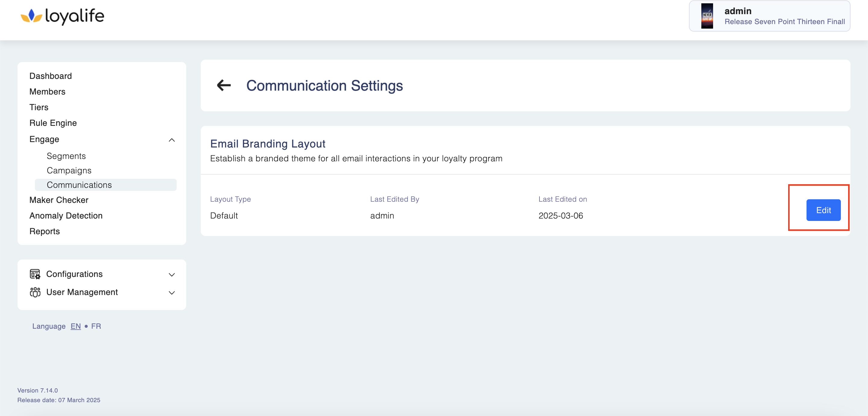The width and height of the screenshot is (868, 416).
Task: Click the admin profile avatar image
Action: pos(707,16)
